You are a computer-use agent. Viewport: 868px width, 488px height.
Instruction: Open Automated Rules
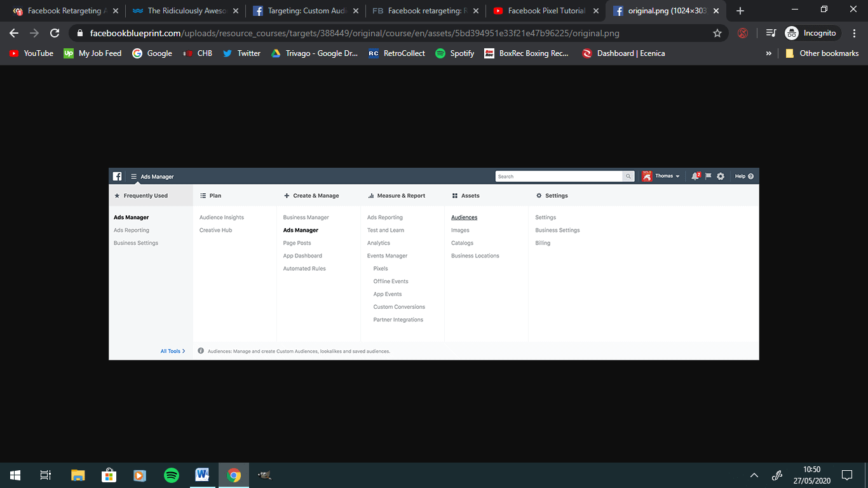coord(304,268)
